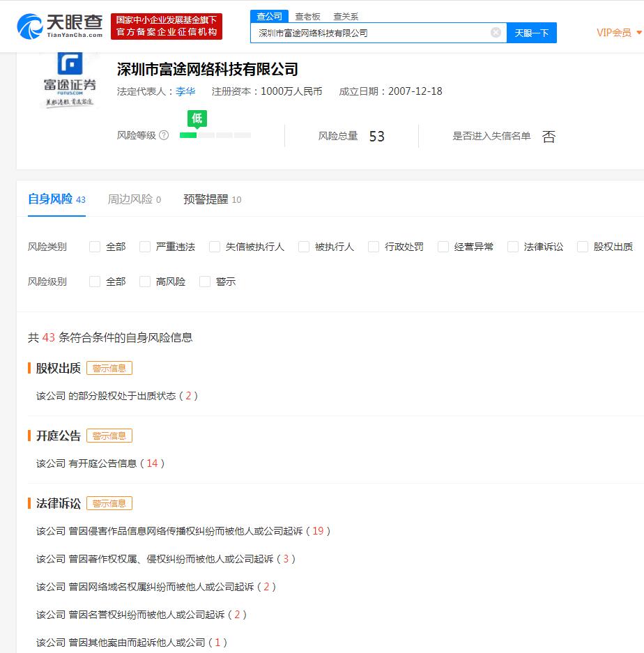
Task: Click the company title 深圳市富途网络科技有限公司
Action: tap(208, 69)
